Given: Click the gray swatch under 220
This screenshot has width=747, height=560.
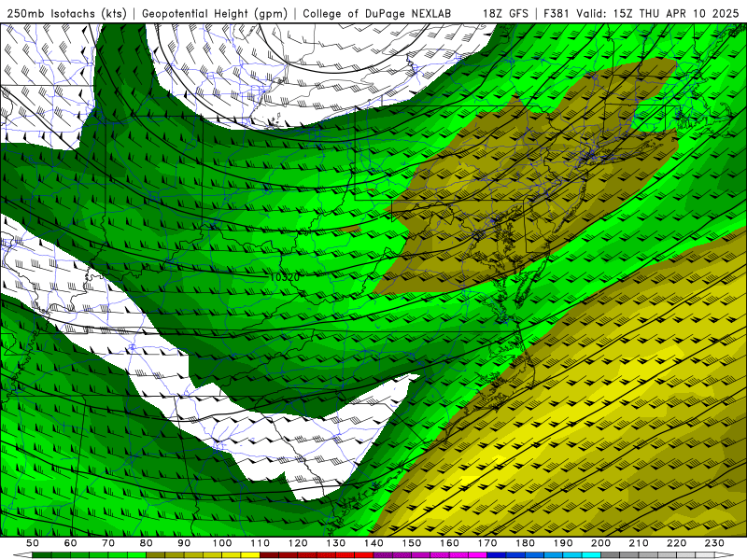Looking at the screenshot, I should tap(686, 555).
